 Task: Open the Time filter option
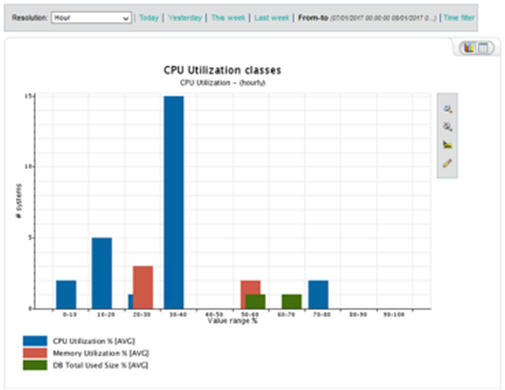(459, 18)
